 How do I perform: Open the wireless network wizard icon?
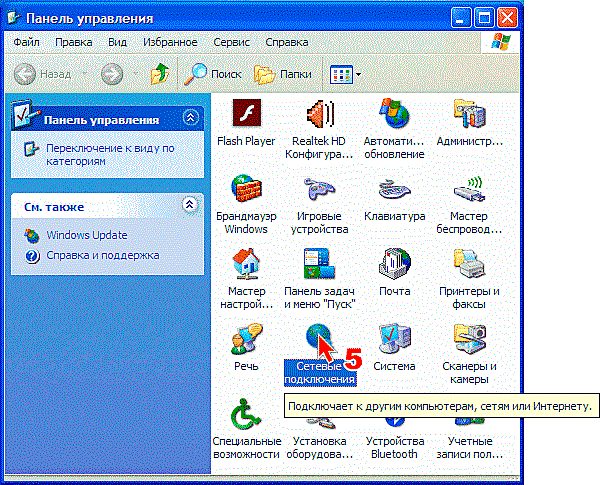(x=470, y=189)
